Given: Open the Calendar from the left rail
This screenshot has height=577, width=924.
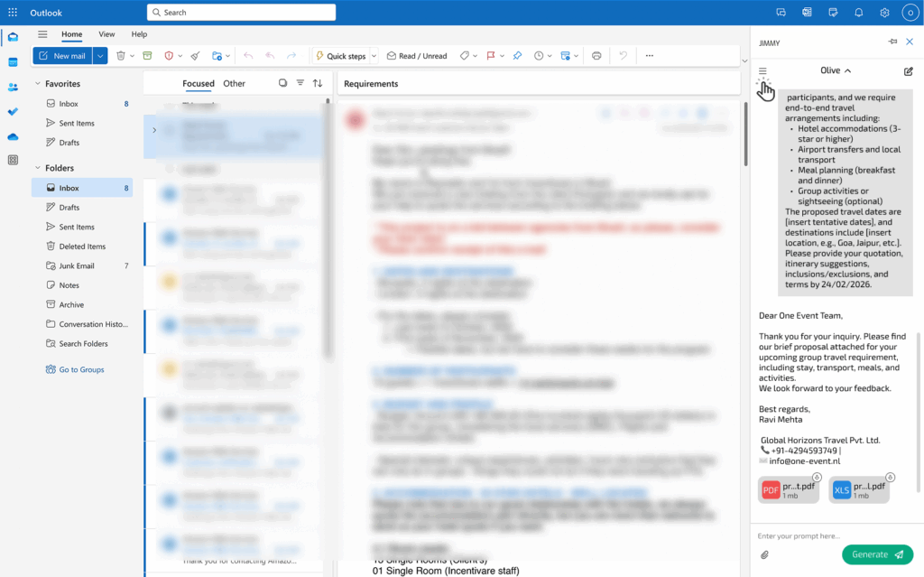Looking at the screenshot, I should point(13,62).
